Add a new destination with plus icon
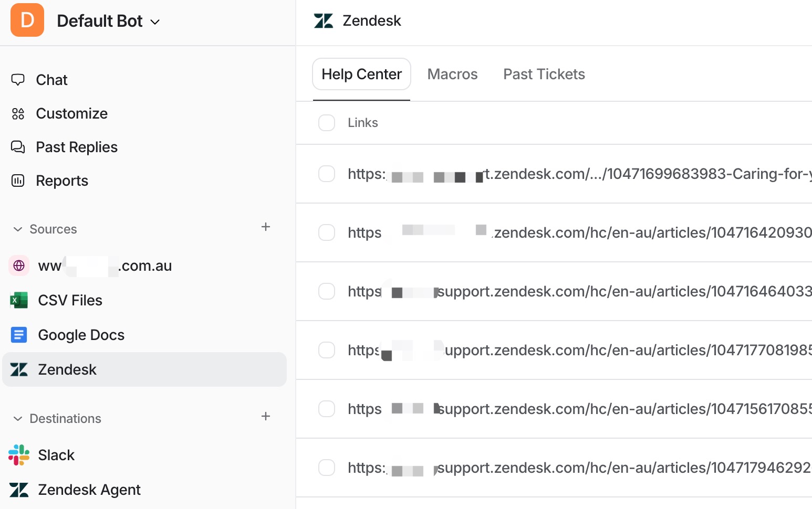 tap(266, 417)
